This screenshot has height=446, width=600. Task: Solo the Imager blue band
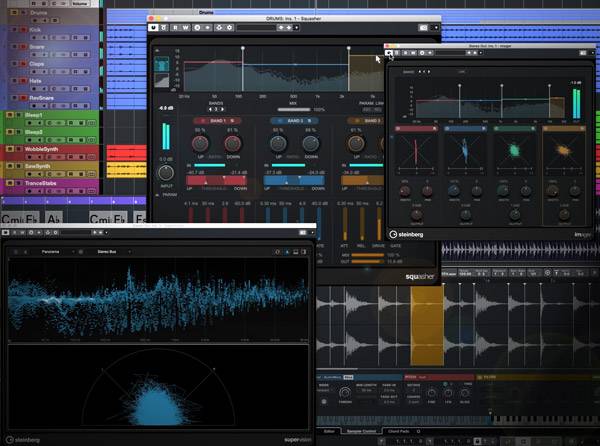pos(483,129)
